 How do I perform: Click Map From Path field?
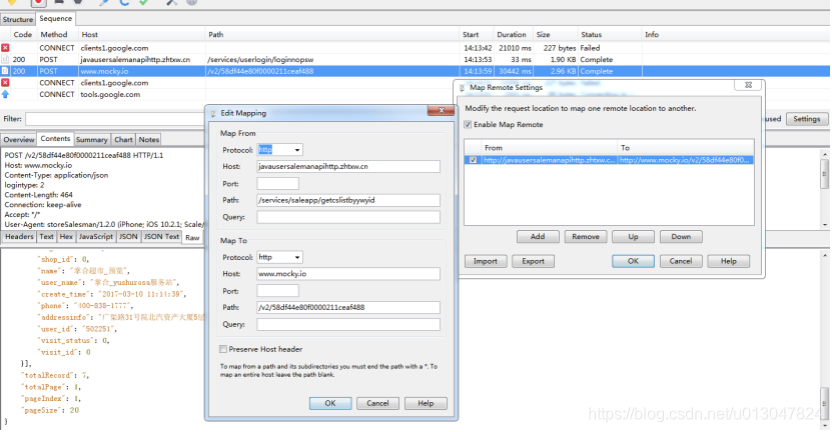coord(348,201)
